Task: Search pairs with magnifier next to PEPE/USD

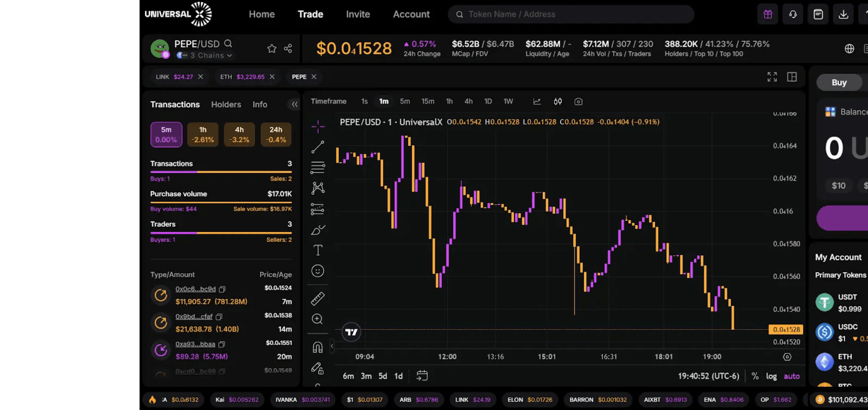Action: coord(228,43)
